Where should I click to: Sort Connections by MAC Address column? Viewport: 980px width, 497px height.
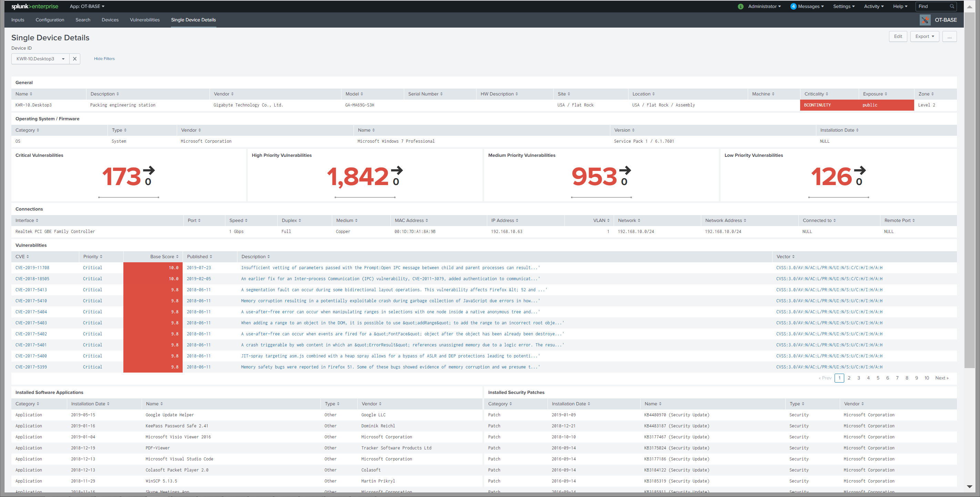[411, 220]
